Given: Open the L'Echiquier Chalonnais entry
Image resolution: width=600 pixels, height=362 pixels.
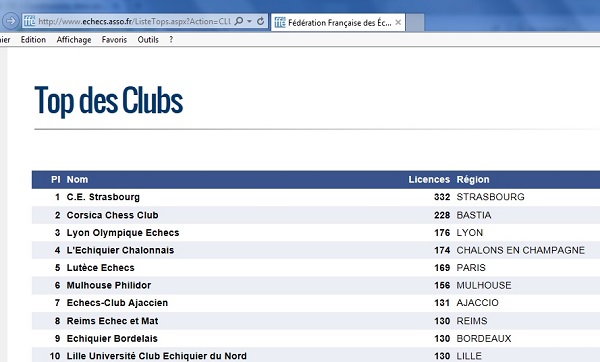Looking at the screenshot, I should tap(120, 250).
